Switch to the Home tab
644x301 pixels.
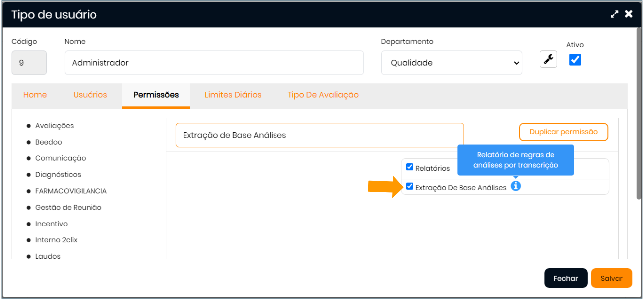(x=35, y=95)
